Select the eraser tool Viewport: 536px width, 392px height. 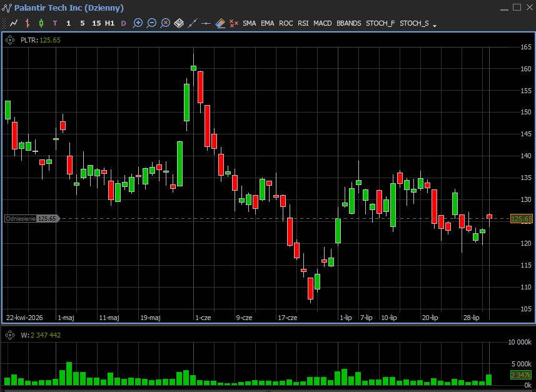pyautogui.click(x=221, y=23)
